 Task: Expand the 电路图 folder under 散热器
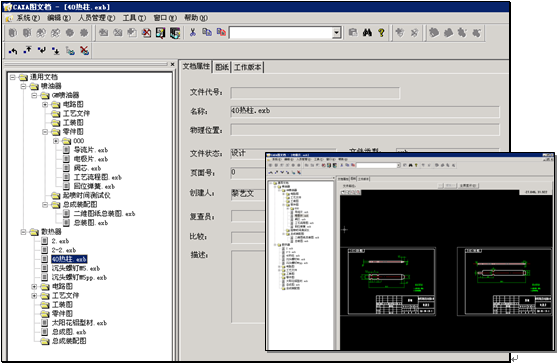[x=34, y=286]
